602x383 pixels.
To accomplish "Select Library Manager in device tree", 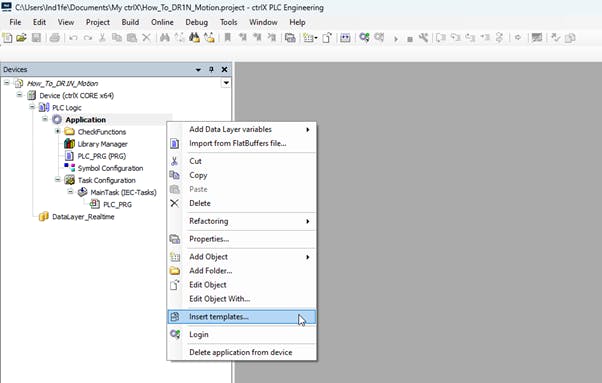I will tap(103, 144).
